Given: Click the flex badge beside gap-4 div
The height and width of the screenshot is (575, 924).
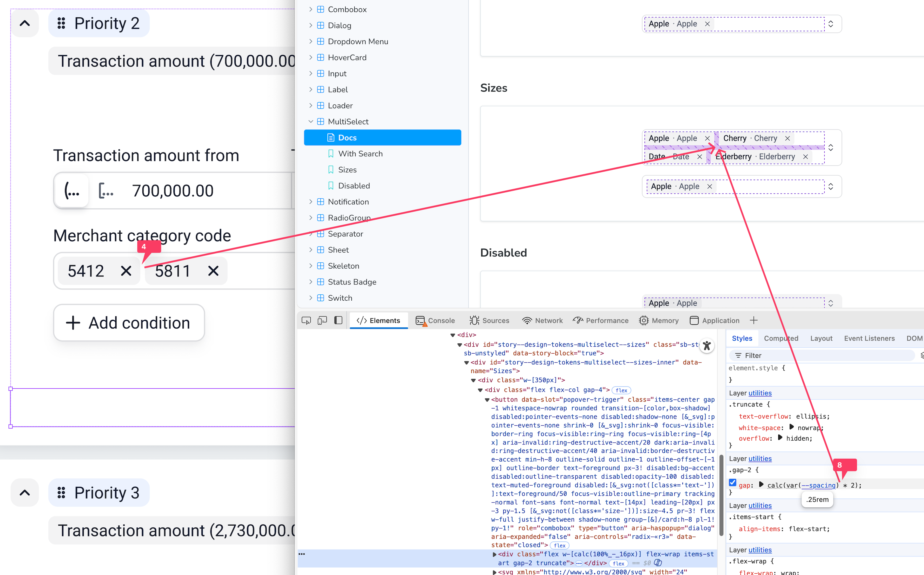Looking at the screenshot, I should coord(621,390).
